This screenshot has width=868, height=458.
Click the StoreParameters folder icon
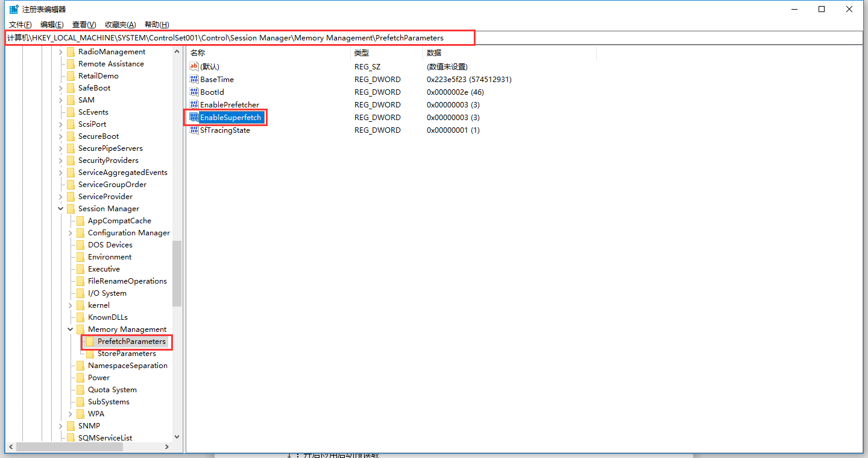click(90, 354)
